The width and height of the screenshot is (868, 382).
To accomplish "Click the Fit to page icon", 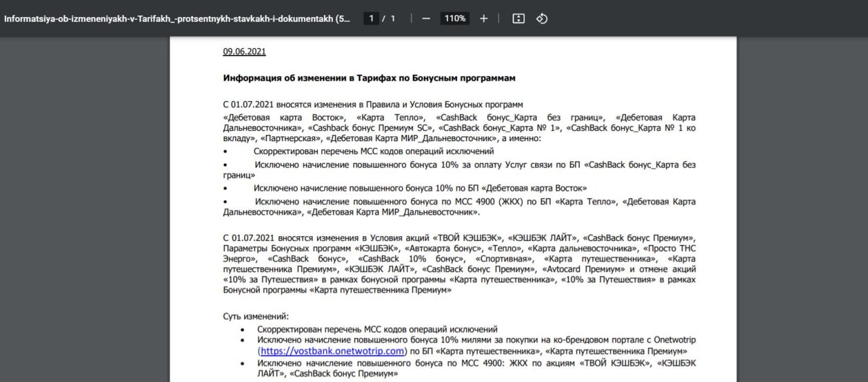I will [519, 18].
